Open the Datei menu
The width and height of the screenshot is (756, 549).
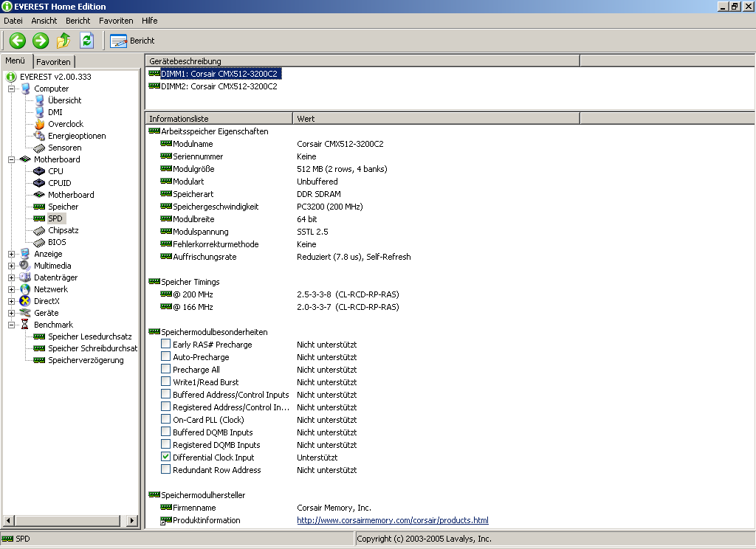coord(13,21)
